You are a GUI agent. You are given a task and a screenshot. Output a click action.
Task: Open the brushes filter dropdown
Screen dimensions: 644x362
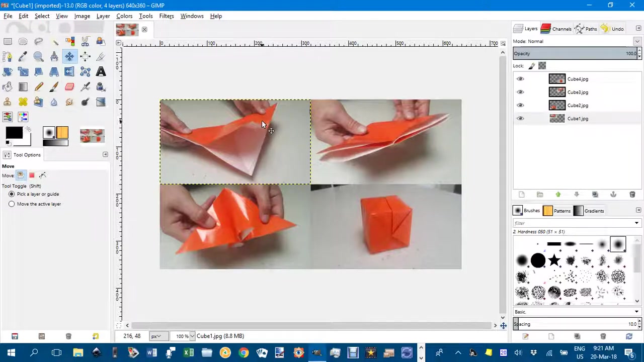636,223
